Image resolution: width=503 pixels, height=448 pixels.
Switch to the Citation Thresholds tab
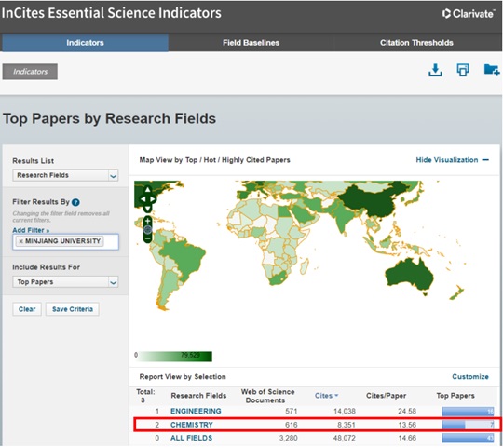click(x=416, y=43)
